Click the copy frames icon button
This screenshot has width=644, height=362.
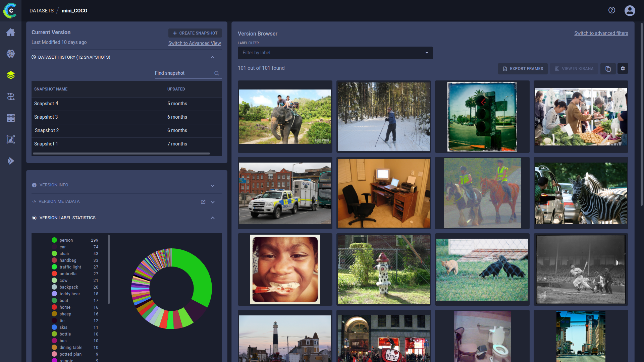pos(608,69)
